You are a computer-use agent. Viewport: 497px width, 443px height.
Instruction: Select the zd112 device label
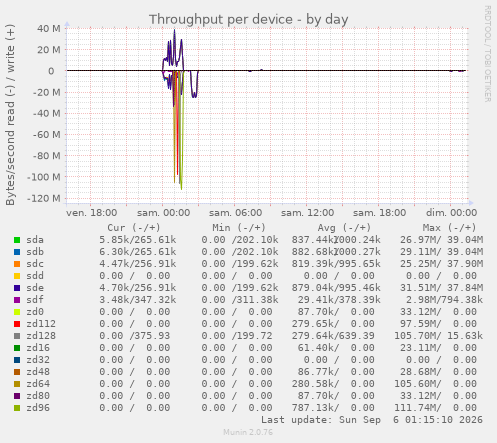coord(41,324)
